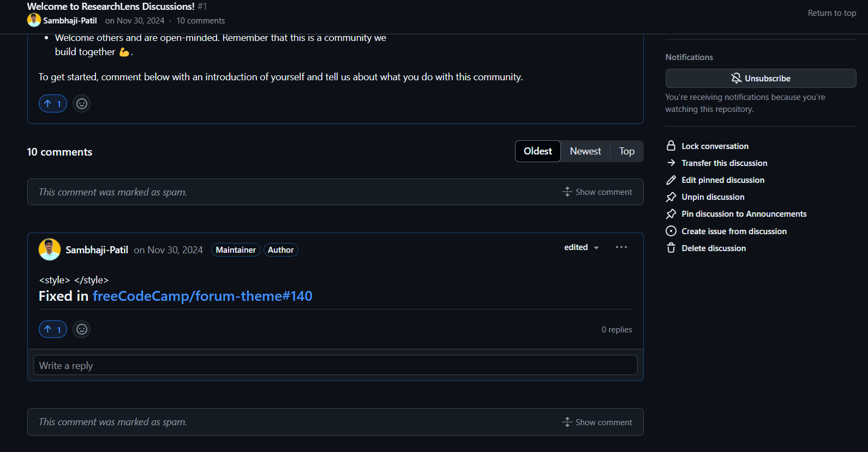Sort comments by Newest
Viewport: 868px width, 452px height.
(585, 151)
